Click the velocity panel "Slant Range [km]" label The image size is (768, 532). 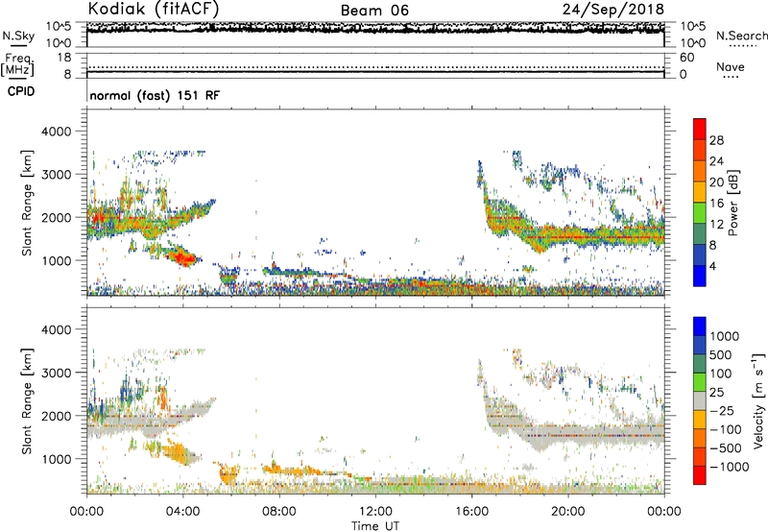pyautogui.click(x=27, y=400)
